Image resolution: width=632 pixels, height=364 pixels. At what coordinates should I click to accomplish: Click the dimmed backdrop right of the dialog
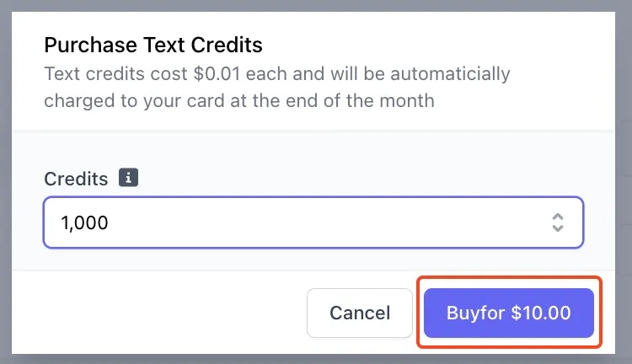(624, 181)
